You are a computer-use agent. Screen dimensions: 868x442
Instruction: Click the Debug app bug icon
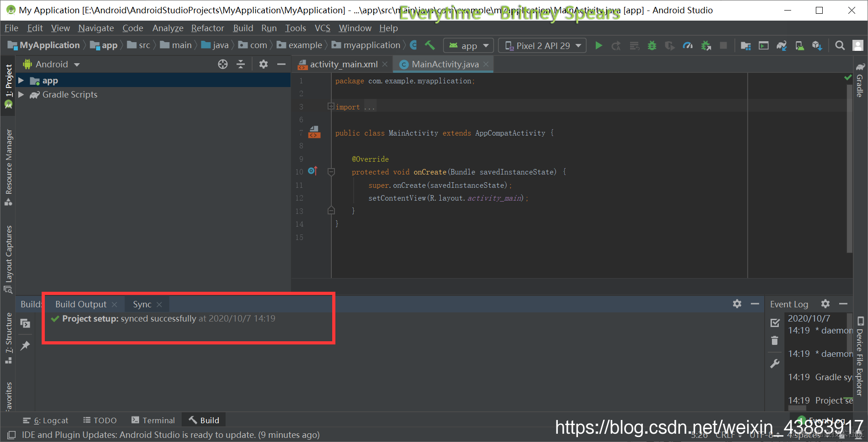click(652, 45)
